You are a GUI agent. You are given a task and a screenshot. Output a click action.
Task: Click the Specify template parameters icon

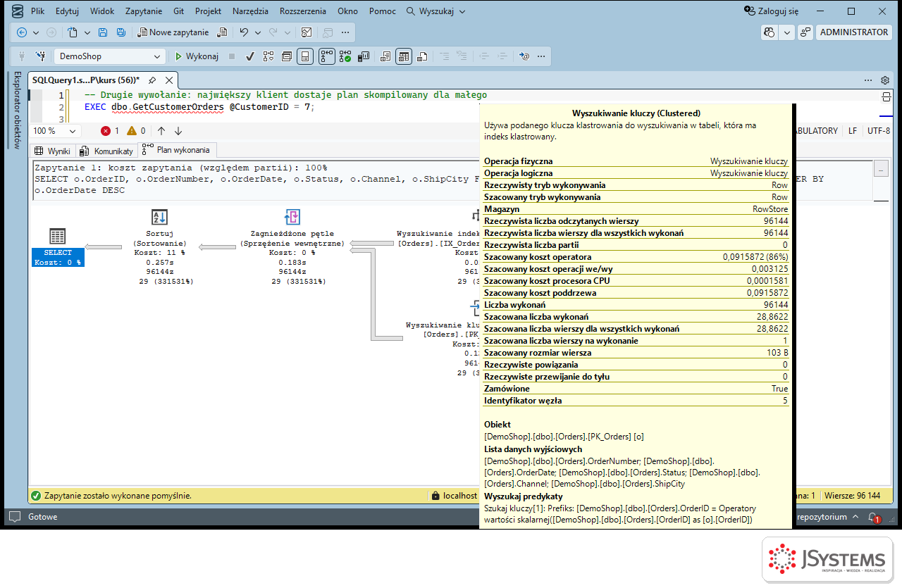[x=524, y=56]
